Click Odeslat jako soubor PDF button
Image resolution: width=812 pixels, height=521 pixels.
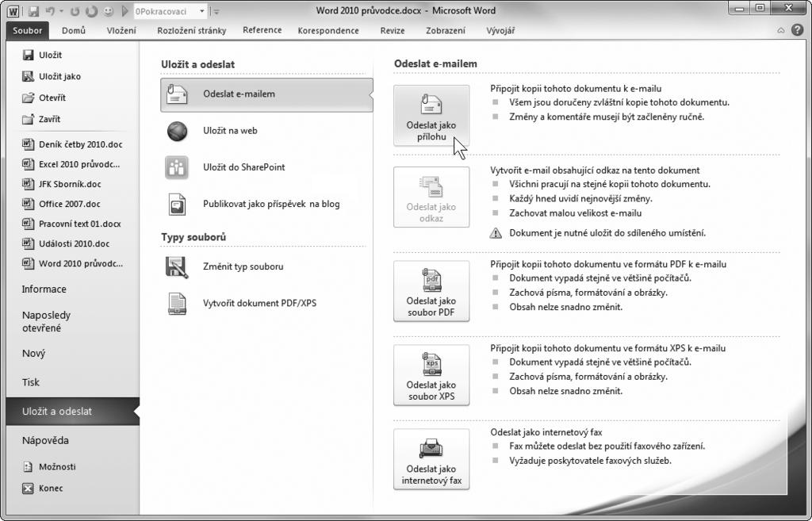(x=431, y=291)
